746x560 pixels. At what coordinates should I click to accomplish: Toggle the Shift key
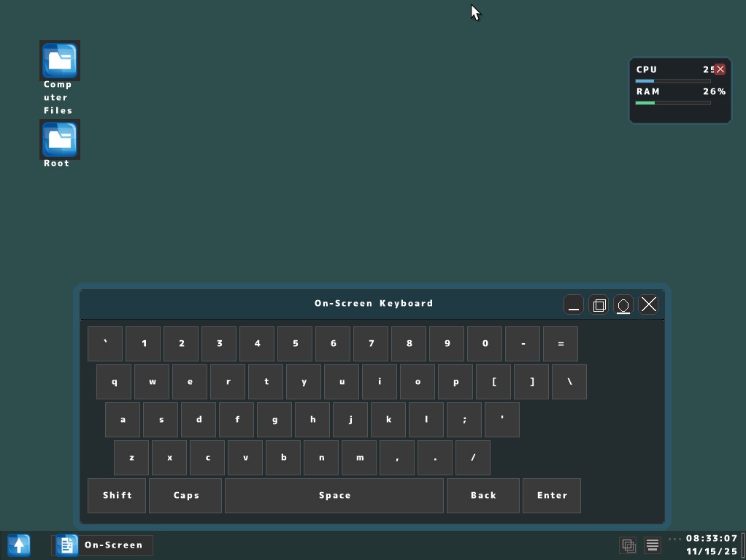116,495
